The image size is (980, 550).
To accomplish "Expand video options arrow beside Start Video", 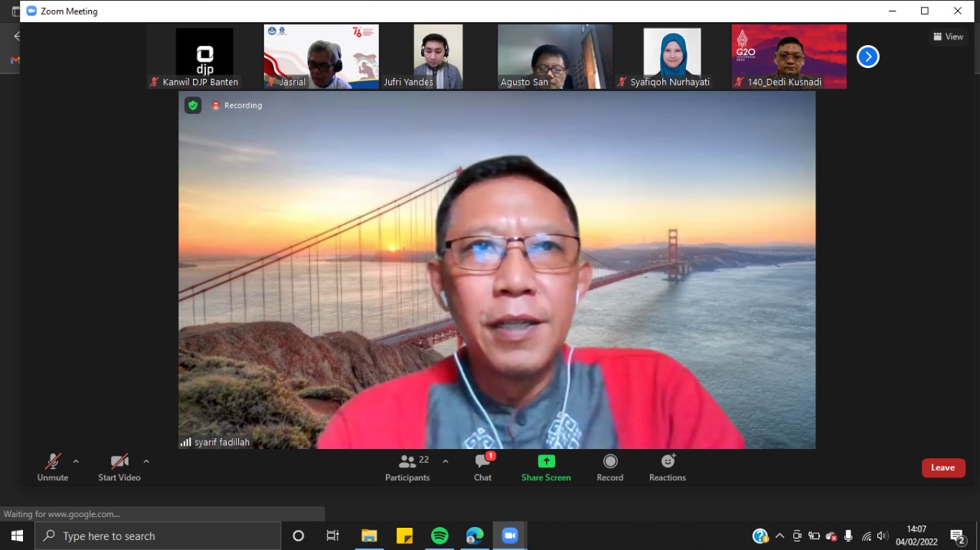I will coord(146,461).
